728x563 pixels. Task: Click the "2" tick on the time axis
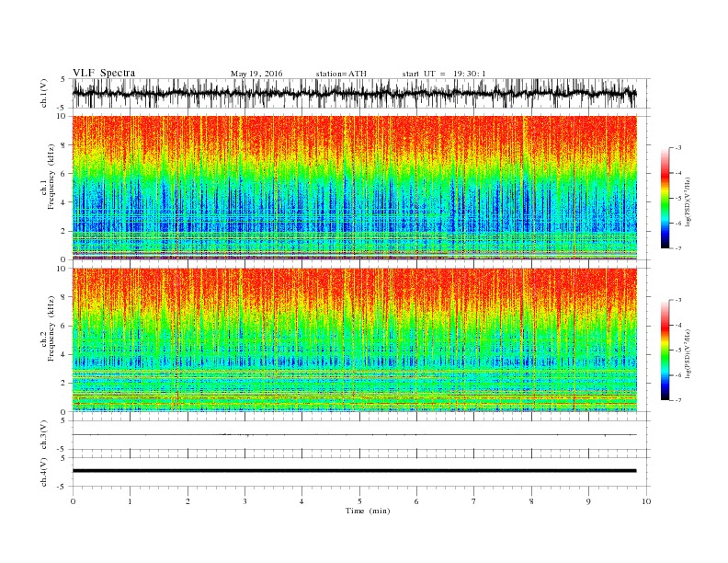coord(188,501)
